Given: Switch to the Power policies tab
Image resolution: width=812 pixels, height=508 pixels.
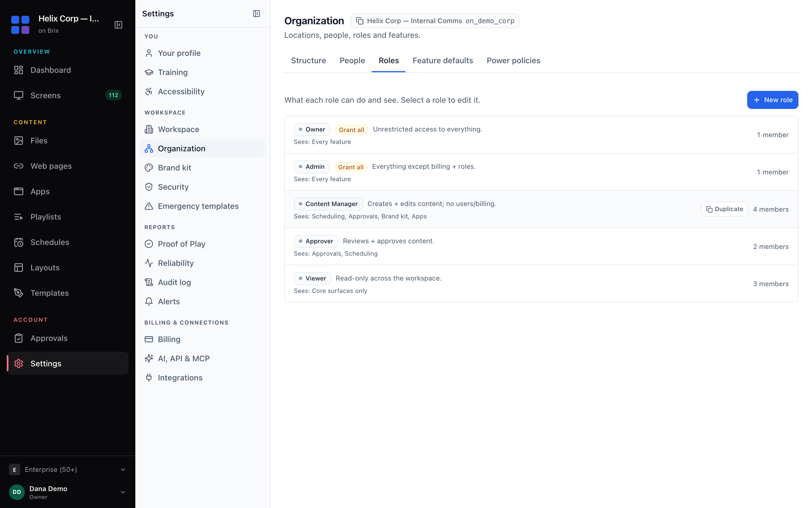Looking at the screenshot, I should [x=513, y=60].
